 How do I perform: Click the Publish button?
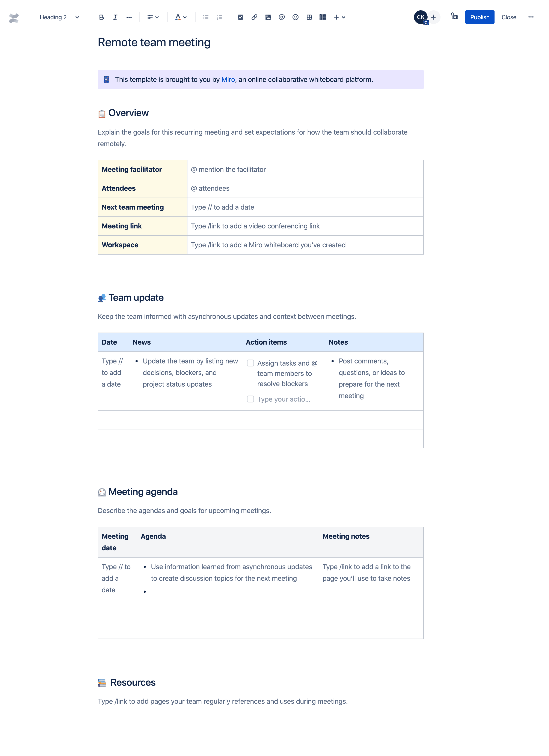[x=479, y=17]
